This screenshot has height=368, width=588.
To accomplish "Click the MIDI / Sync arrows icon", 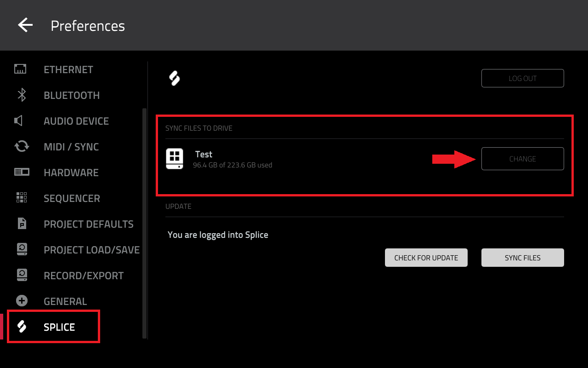I will click(22, 147).
